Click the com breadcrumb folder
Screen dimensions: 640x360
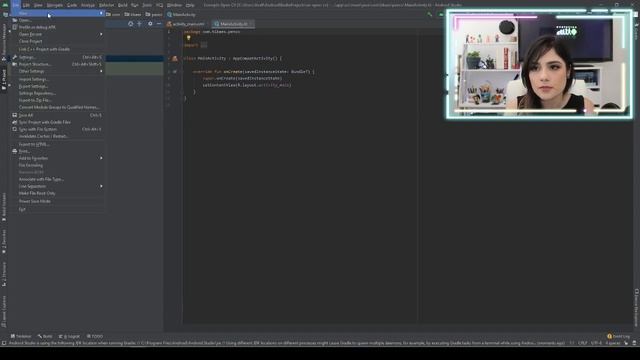pos(113,14)
